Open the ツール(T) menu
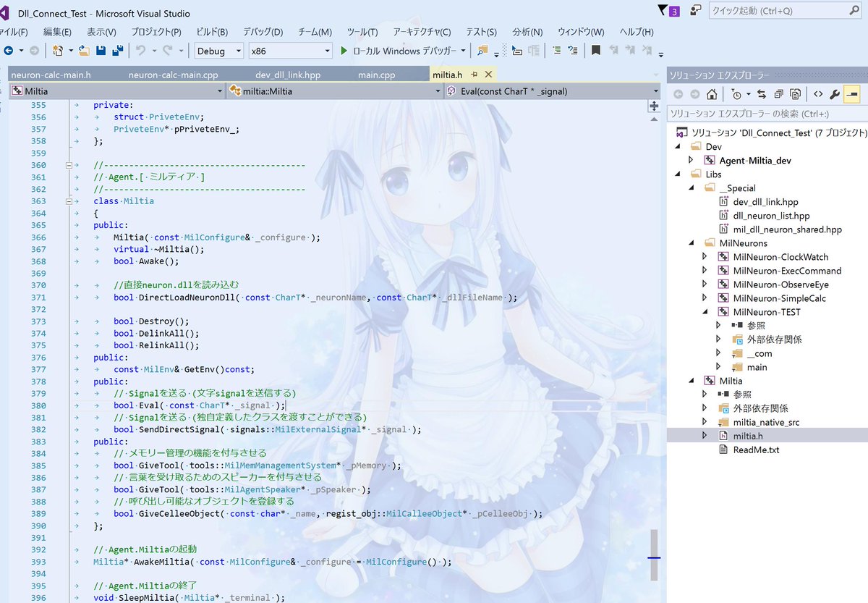Viewport: 868px width, 603px height. 362,32
